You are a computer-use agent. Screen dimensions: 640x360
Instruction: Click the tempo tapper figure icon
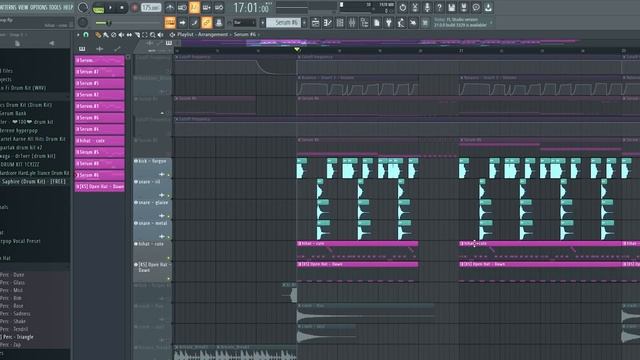(401, 23)
